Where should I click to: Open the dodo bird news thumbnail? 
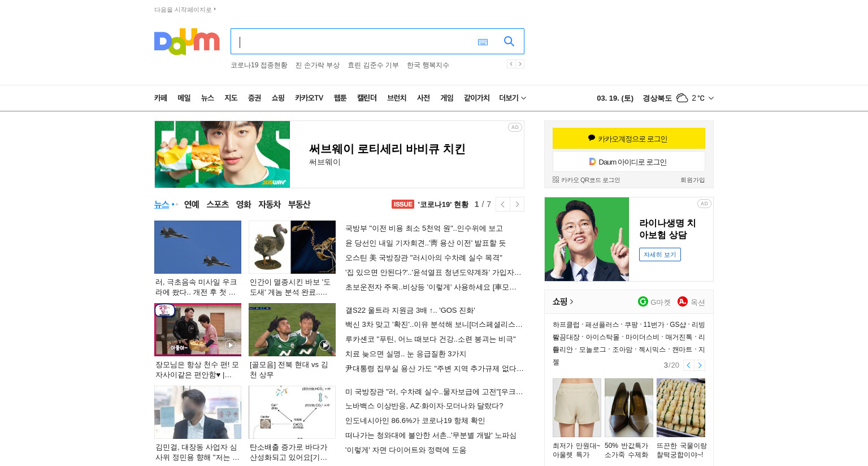click(x=292, y=247)
